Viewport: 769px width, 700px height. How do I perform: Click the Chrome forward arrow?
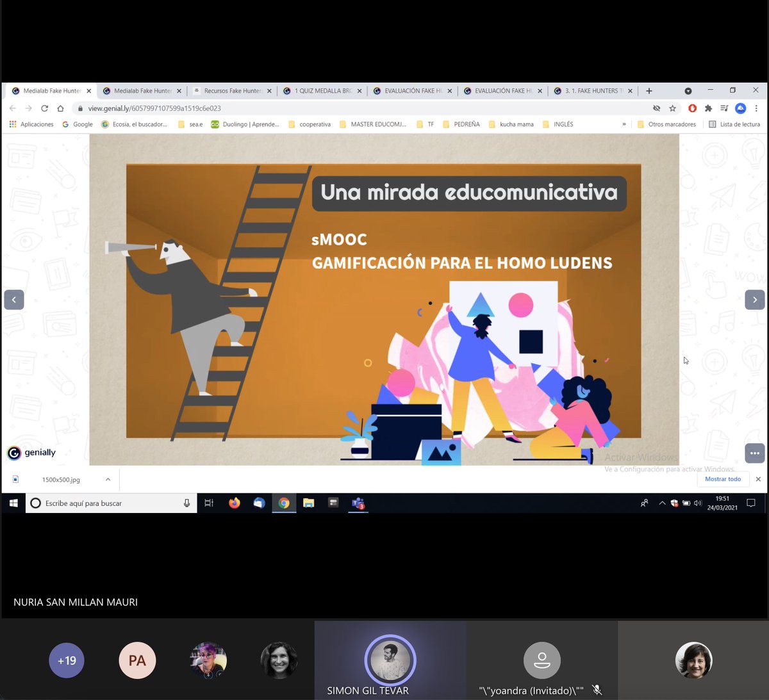[28, 108]
